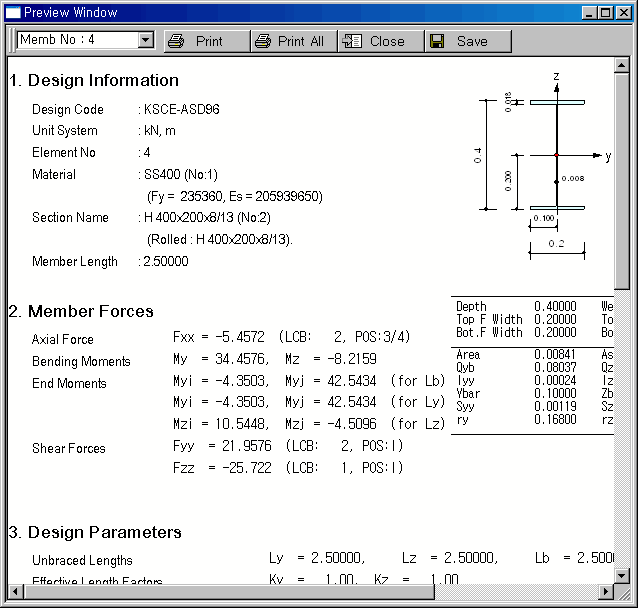Click the horizontal scrollbar thumb

[x=229, y=592]
